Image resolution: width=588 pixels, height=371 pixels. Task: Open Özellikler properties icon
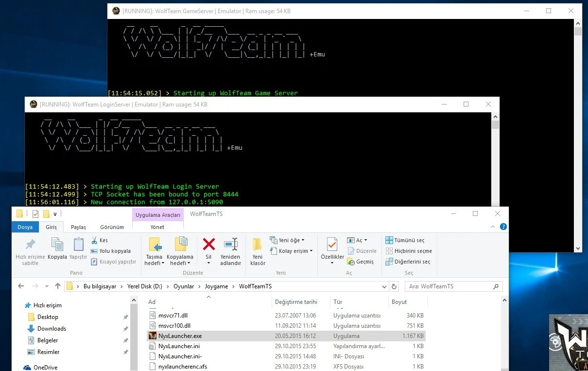(x=332, y=245)
